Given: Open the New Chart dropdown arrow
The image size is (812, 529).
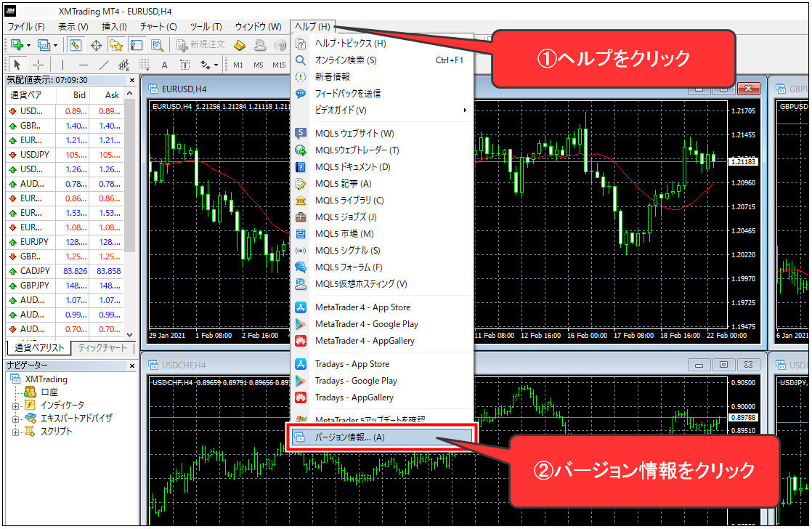Looking at the screenshot, I should point(28,46).
